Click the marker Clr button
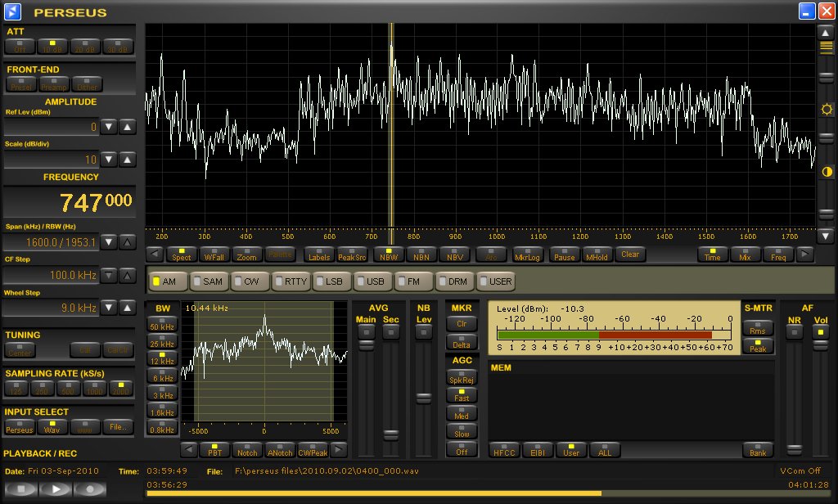 [462, 323]
